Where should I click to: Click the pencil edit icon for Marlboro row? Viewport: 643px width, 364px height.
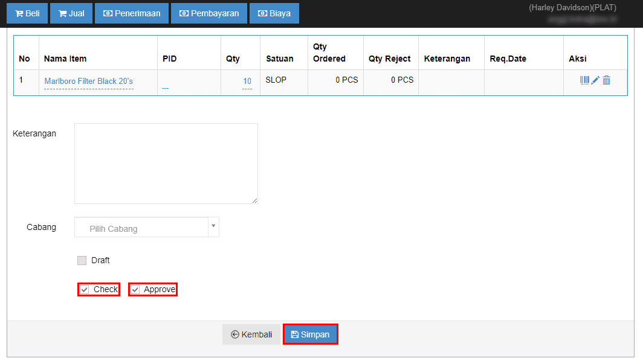tap(595, 80)
